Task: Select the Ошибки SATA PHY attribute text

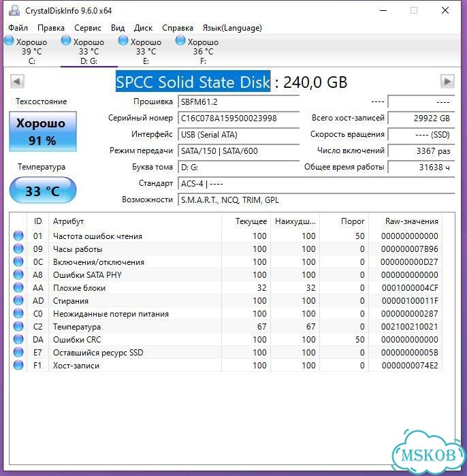Action: pos(87,275)
